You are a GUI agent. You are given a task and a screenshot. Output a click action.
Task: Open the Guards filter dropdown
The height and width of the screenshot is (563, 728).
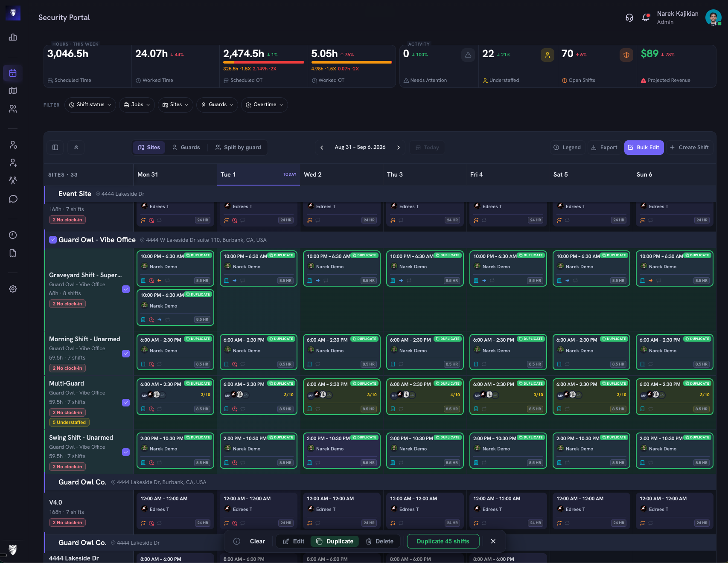pos(217,104)
